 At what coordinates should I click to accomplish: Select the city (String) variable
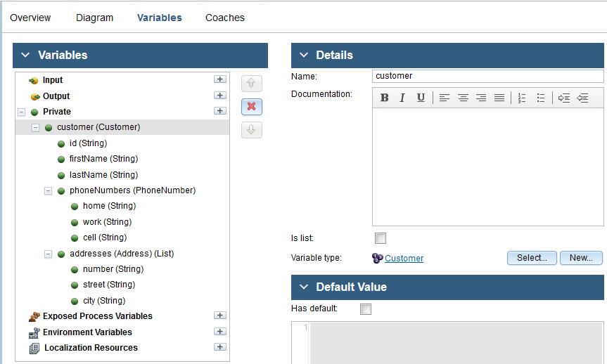[104, 301]
